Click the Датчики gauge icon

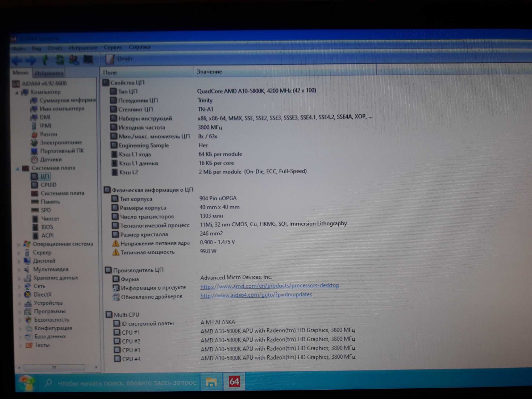[x=34, y=160]
